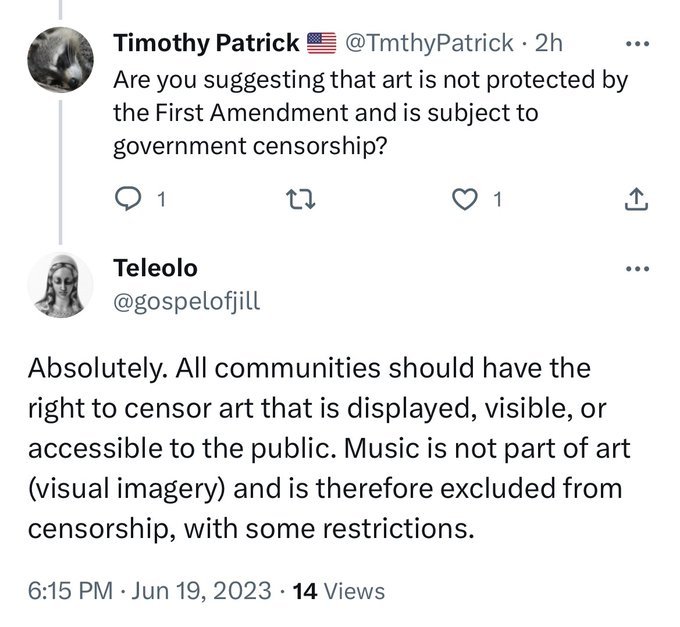Select Teleolo's reply text starting with Absolutely
Viewport: 680px width, 627px height.
(x=329, y=448)
